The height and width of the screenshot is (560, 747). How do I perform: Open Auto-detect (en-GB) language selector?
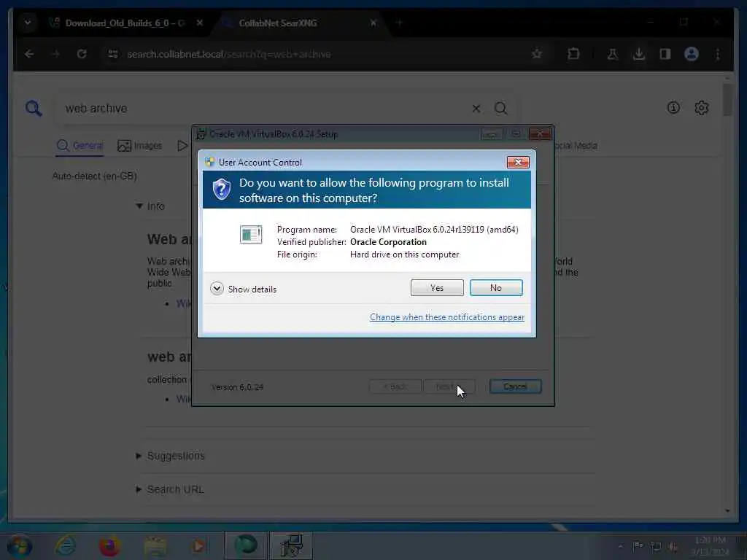(x=94, y=176)
